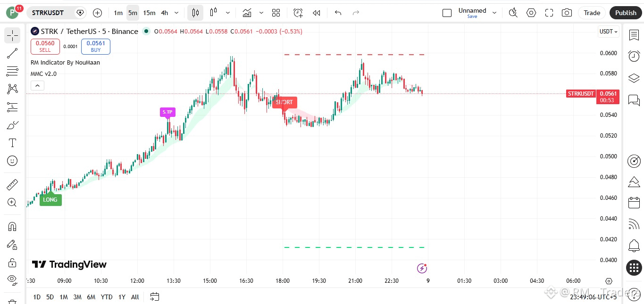This screenshot has height=304, width=644.
Task: Hide all drawings with eye icon
Action: (12, 280)
